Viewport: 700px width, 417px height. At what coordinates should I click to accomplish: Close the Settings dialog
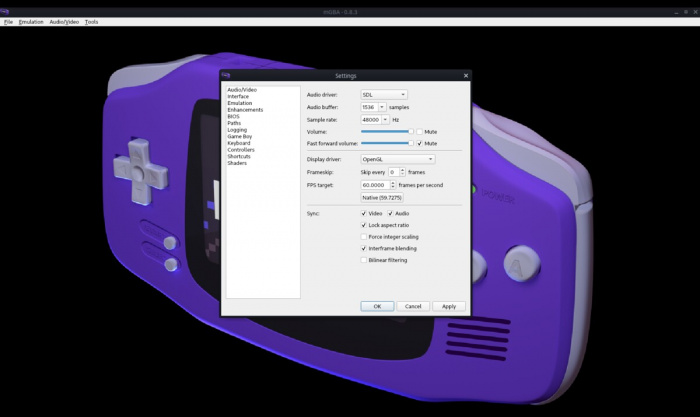pos(466,75)
